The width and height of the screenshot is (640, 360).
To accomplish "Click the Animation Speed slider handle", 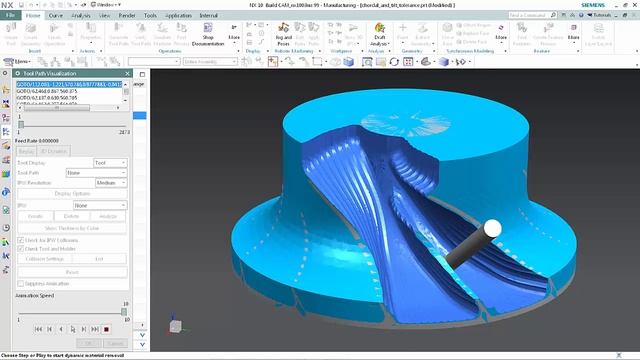I will coord(124,312).
